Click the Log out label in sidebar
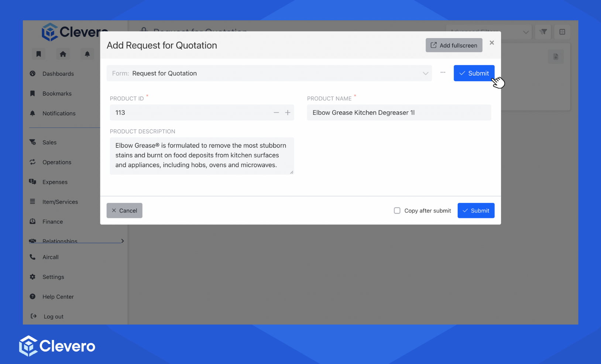601x364 pixels. [54, 317]
